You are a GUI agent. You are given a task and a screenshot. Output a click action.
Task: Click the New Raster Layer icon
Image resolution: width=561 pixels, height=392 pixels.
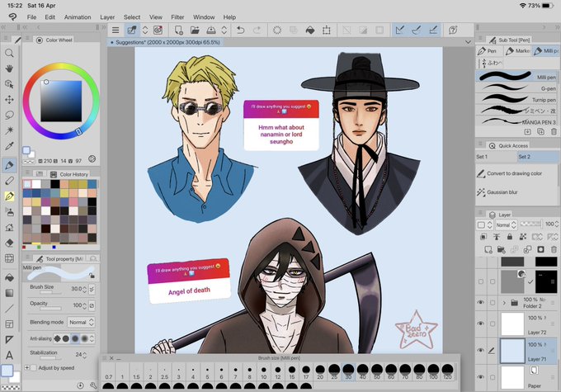pos(488,249)
